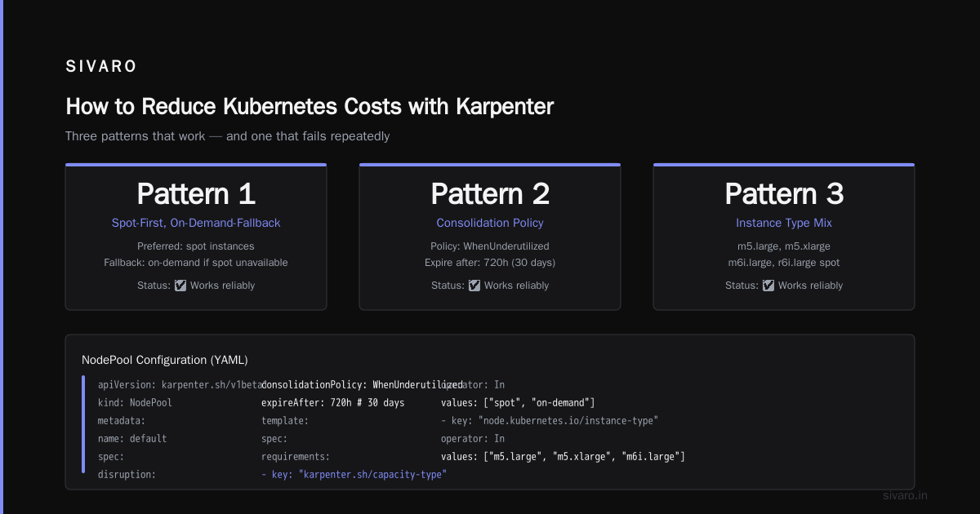Click the 'node.kubernetes.io/instance-type' key line
Viewport: 980px width, 514px height.
550,420
